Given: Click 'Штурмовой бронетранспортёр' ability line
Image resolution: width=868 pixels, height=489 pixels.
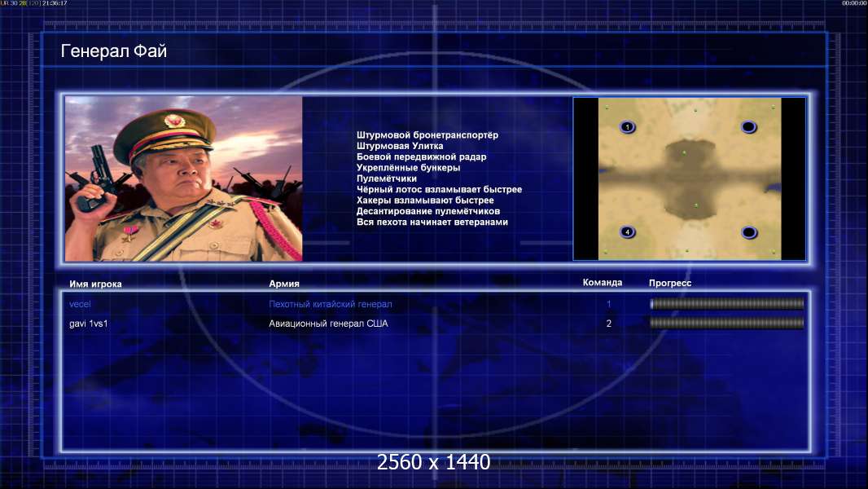Looking at the screenshot, I should click(427, 135).
